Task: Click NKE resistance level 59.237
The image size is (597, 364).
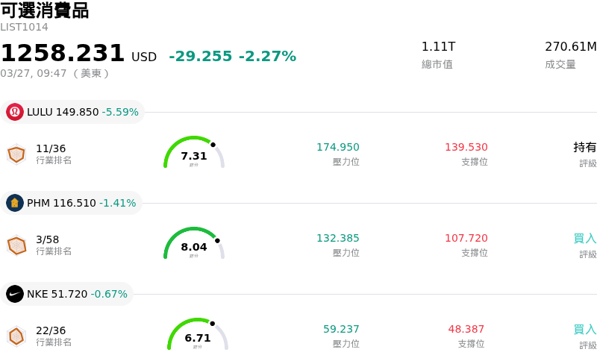Action: 341,329
